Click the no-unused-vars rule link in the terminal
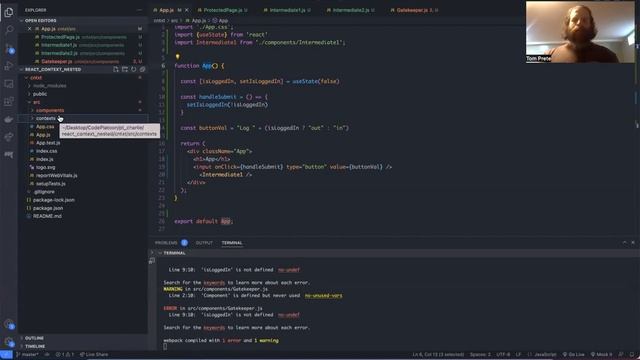 click(323, 296)
